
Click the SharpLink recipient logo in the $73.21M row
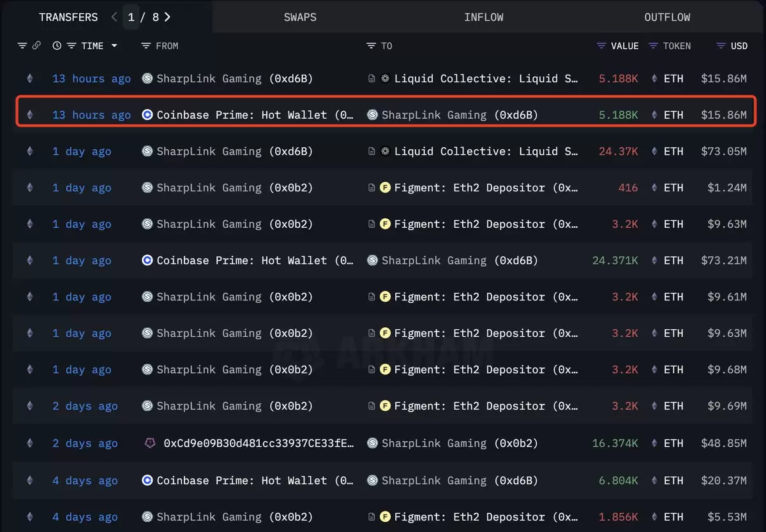tap(373, 260)
